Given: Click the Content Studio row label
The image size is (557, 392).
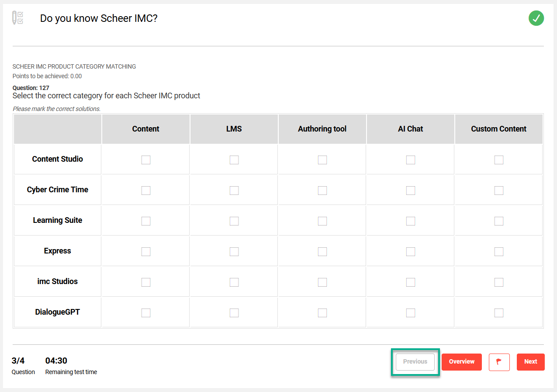Looking at the screenshot, I should [58, 159].
